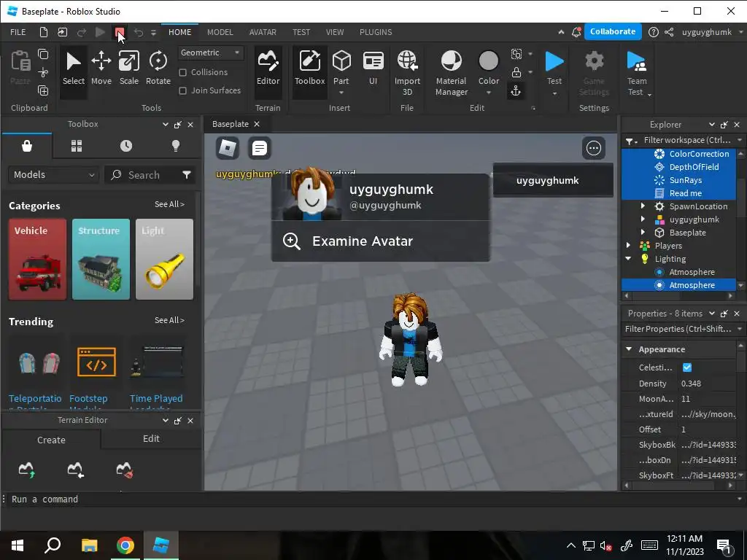Open the FILE menu
The height and width of the screenshot is (560, 747).
(x=18, y=32)
